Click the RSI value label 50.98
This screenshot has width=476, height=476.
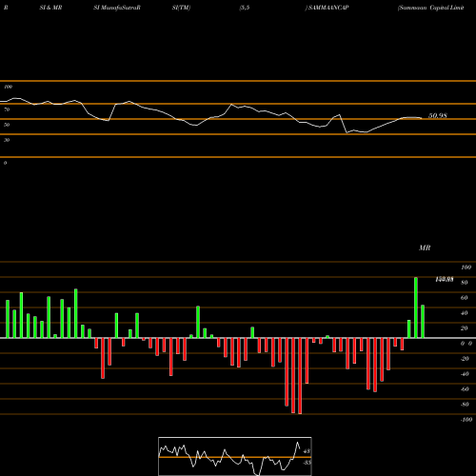click(438, 116)
